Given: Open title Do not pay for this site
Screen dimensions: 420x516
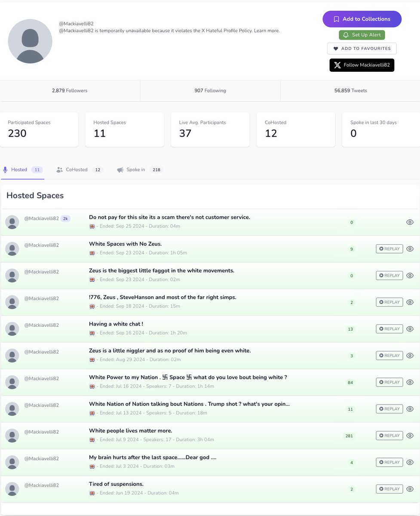Looking at the screenshot, I should [169, 217].
